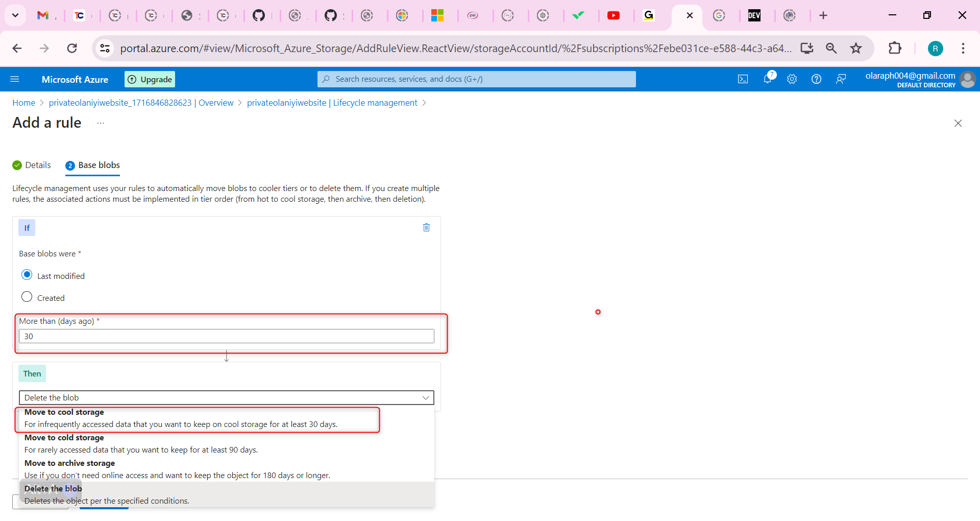Expand the Then action dropdown
Image resolution: width=980 pixels, height=521 pixels.
pyautogui.click(x=227, y=397)
